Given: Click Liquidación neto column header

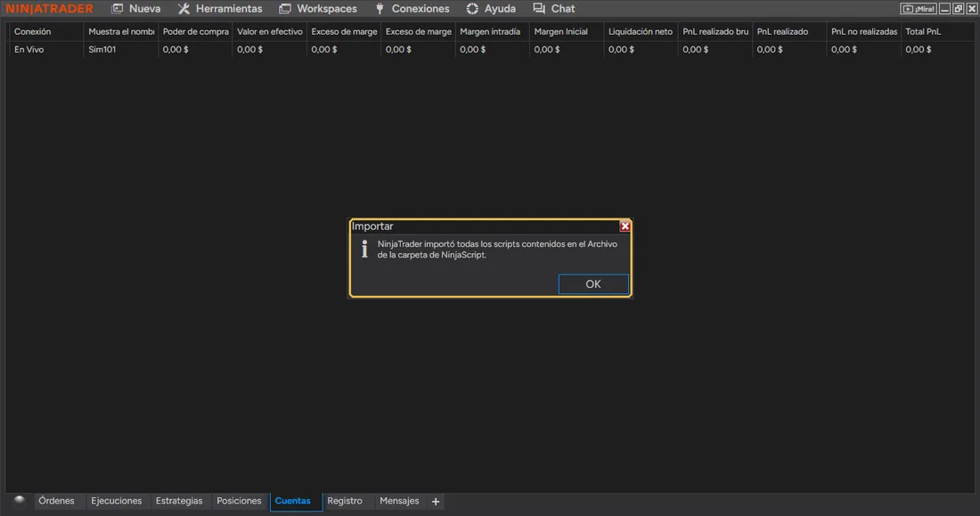Looking at the screenshot, I should 641,31.
